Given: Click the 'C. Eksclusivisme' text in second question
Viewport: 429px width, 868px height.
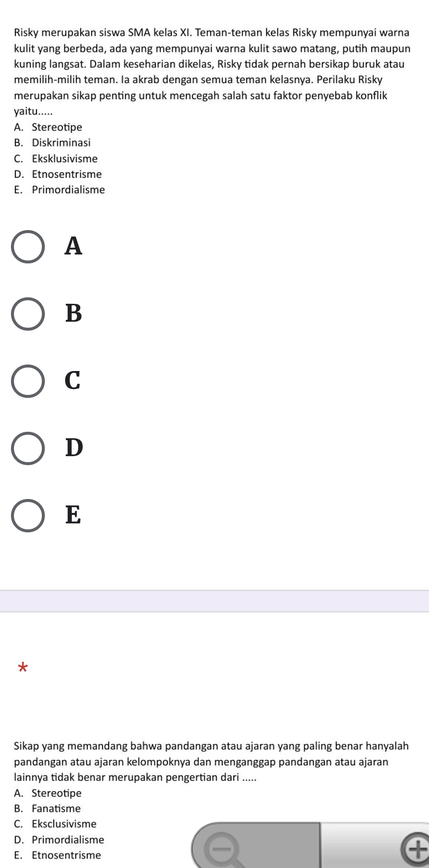Looking at the screenshot, I should pos(55,824).
